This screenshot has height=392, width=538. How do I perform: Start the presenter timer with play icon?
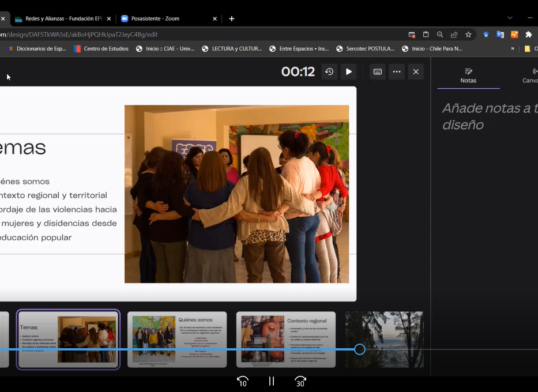pyautogui.click(x=349, y=72)
